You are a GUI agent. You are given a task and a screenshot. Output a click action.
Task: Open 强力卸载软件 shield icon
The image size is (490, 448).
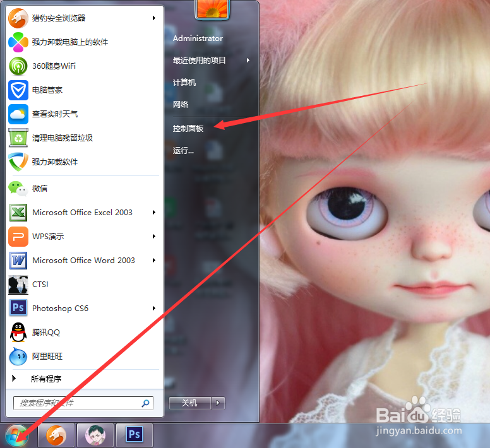pyautogui.click(x=18, y=162)
